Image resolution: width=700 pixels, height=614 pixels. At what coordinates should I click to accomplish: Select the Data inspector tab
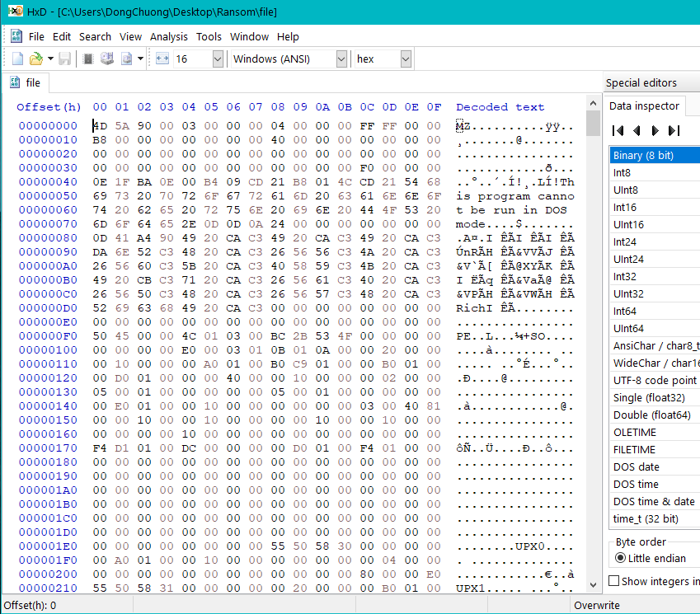coord(644,106)
